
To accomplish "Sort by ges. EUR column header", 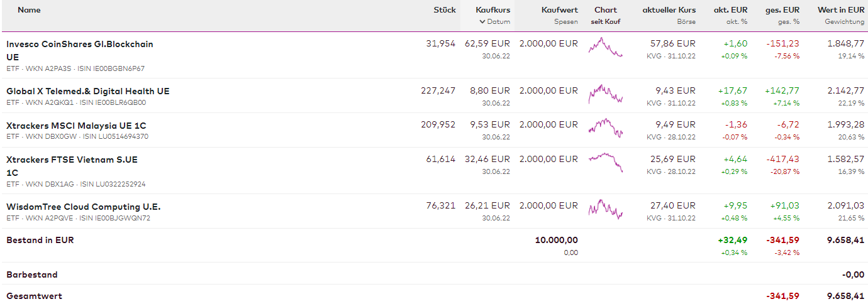I will pos(782,10).
